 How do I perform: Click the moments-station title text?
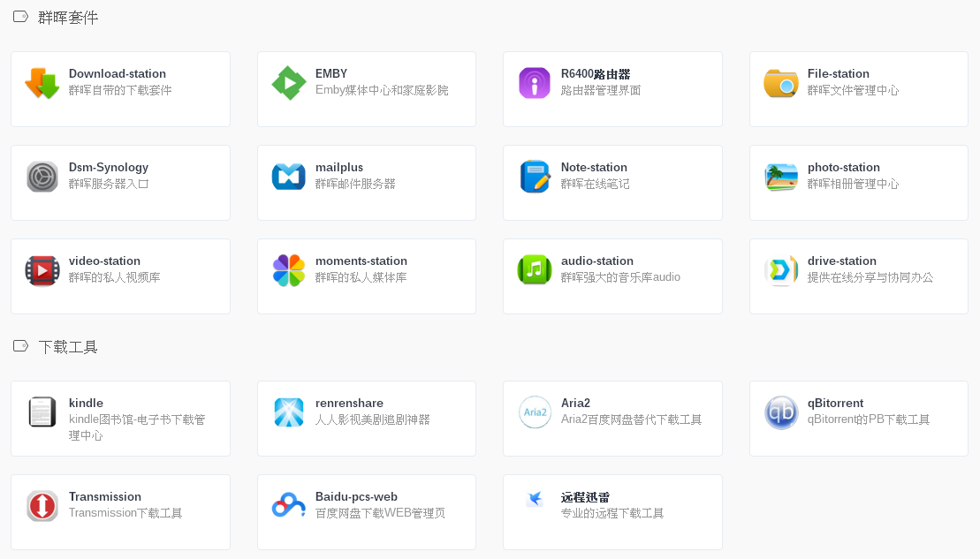tap(361, 261)
